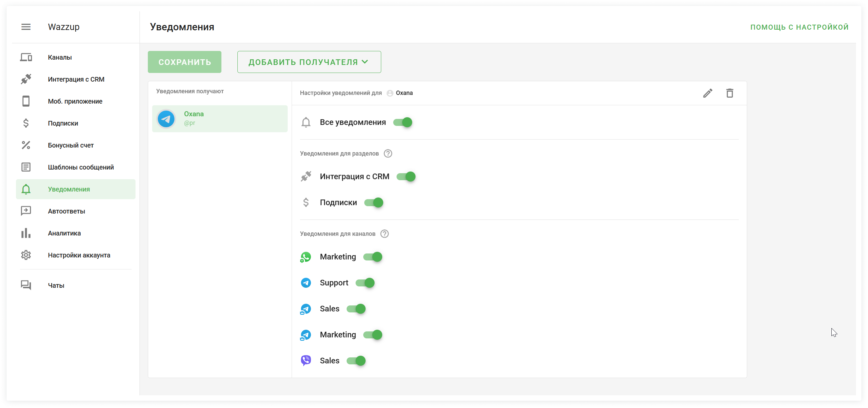
Task: Click the mobile app phone icon
Action: [x=26, y=101]
